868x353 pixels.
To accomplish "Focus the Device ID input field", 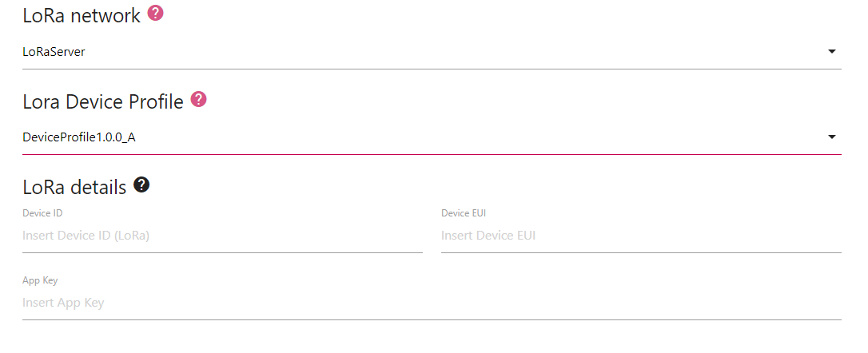I will tap(222, 236).
